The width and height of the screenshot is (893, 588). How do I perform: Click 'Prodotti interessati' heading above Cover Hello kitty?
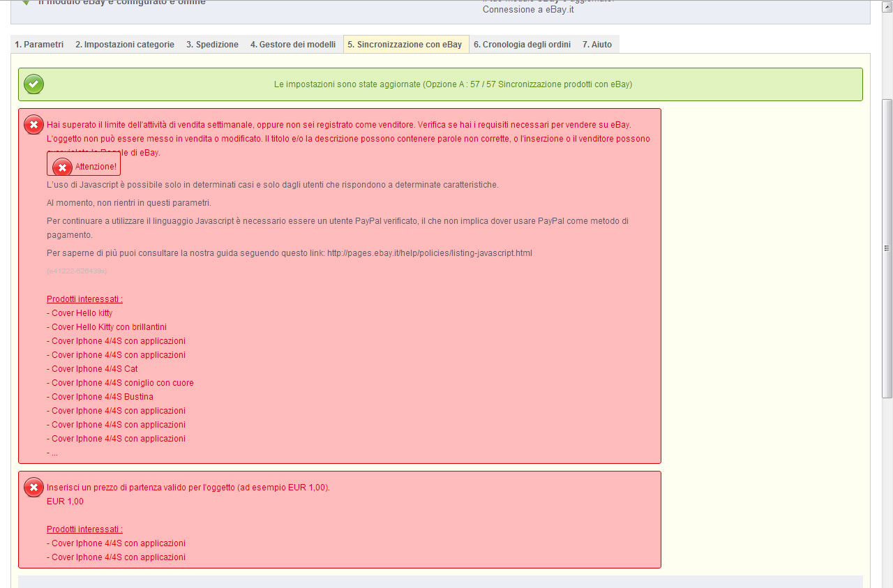84,299
